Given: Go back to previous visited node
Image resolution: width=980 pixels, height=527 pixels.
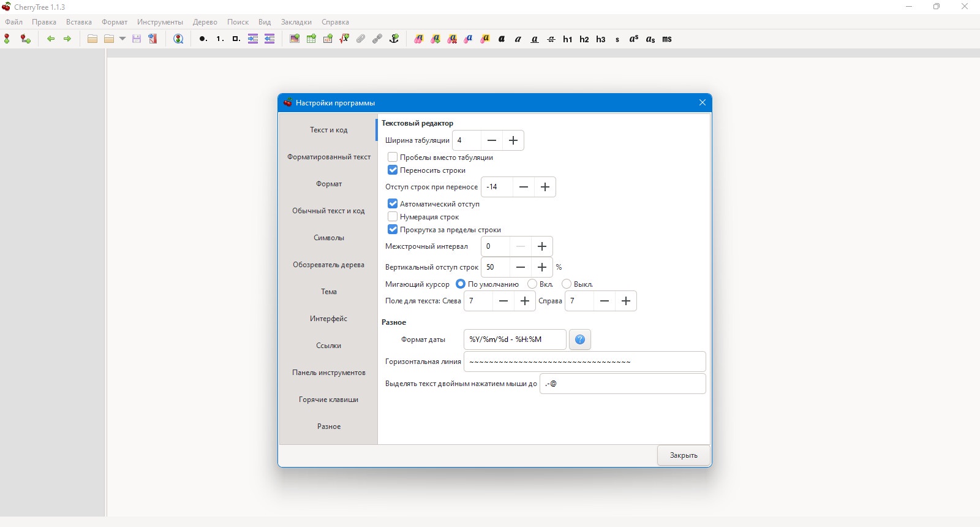Looking at the screenshot, I should [x=51, y=39].
